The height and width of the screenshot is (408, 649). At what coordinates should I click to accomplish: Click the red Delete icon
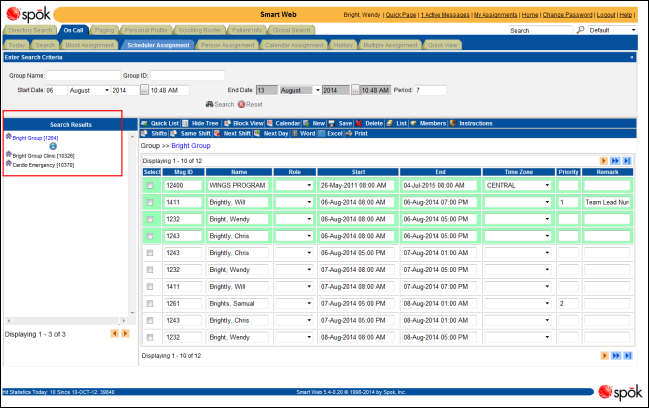click(358, 123)
